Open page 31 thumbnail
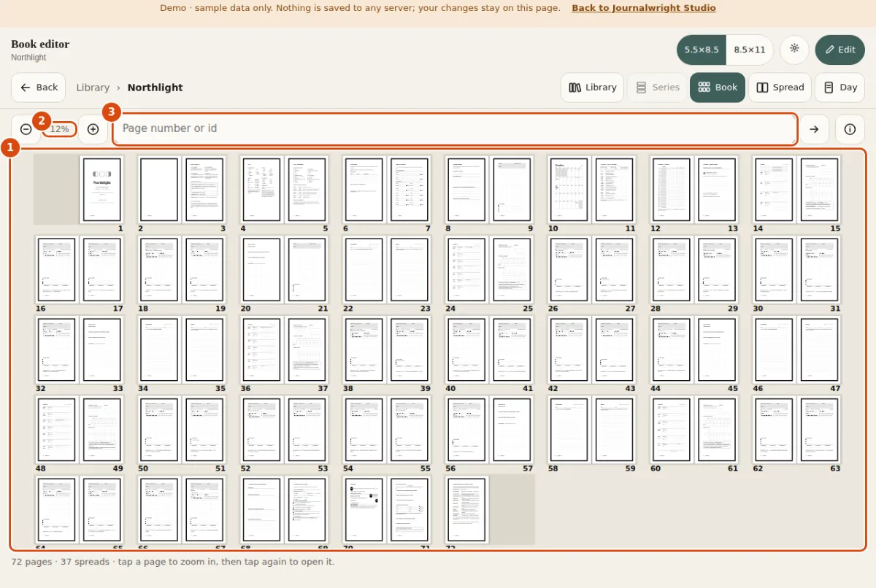The height and width of the screenshot is (588, 876). click(x=819, y=270)
